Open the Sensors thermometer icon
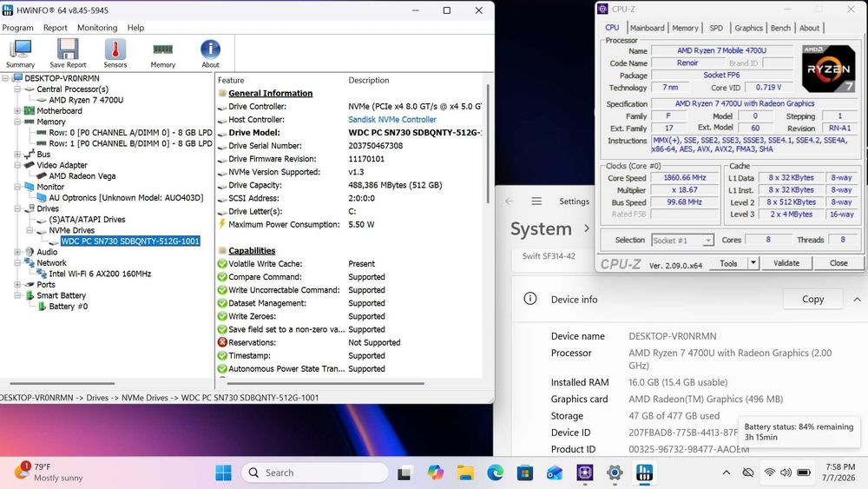Image resolution: width=868 pixels, height=489 pixels. pos(115,53)
